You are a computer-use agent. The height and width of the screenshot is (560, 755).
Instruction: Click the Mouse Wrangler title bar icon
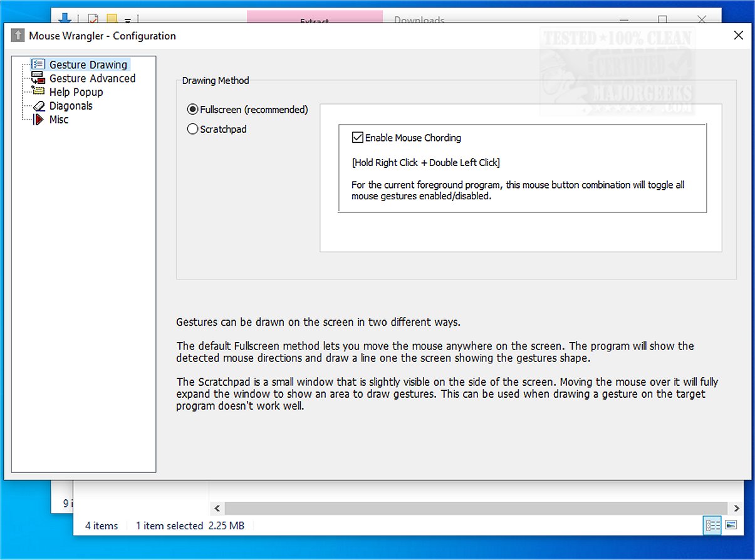[x=18, y=36]
